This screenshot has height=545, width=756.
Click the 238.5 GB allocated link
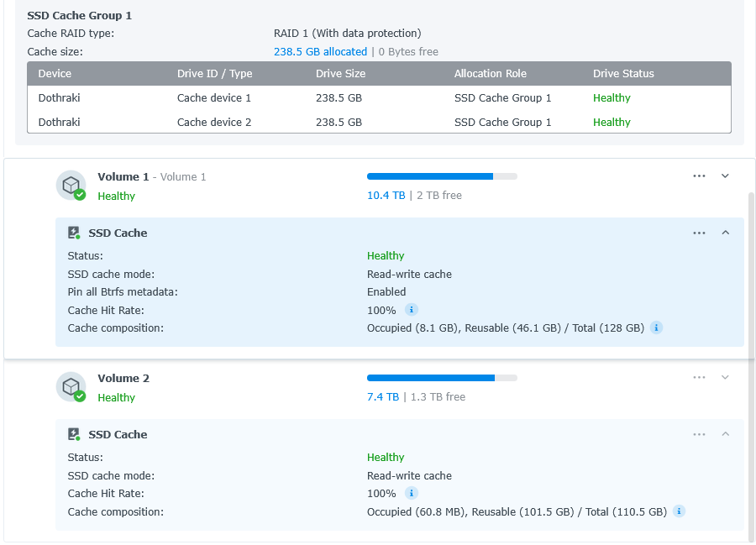pos(320,51)
